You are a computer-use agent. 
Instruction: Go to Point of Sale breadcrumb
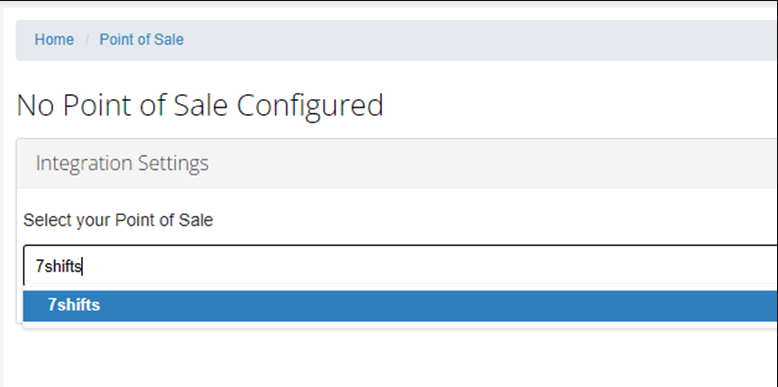(x=141, y=40)
